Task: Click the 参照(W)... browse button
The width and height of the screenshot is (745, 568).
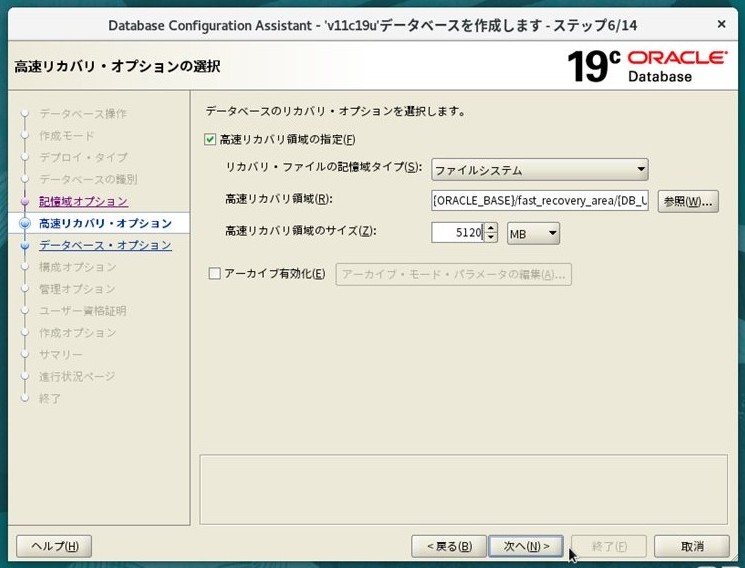Action: 688,201
